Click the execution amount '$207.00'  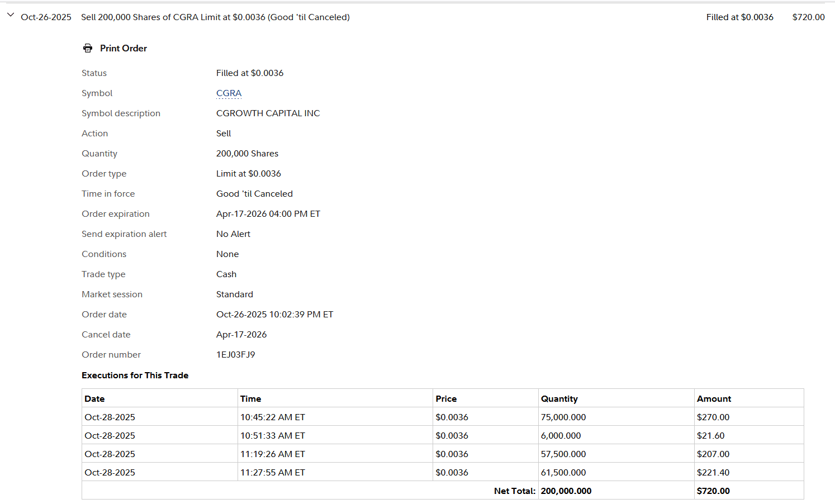point(713,454)
